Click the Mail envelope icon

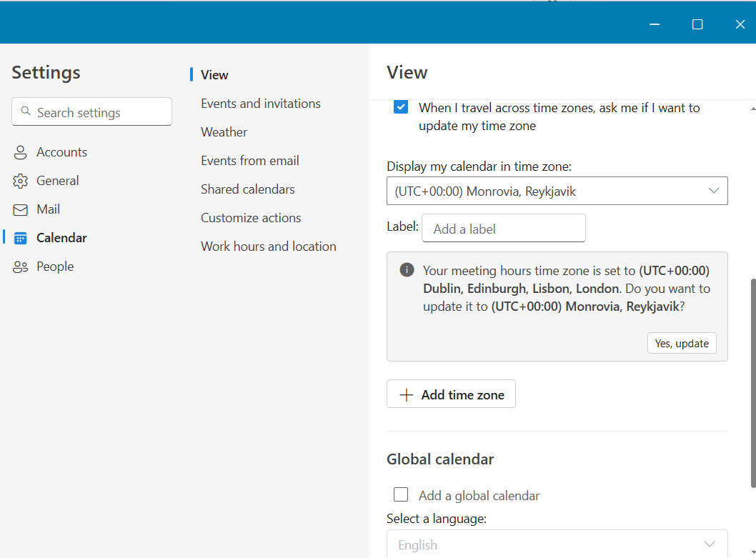(21, 209)
